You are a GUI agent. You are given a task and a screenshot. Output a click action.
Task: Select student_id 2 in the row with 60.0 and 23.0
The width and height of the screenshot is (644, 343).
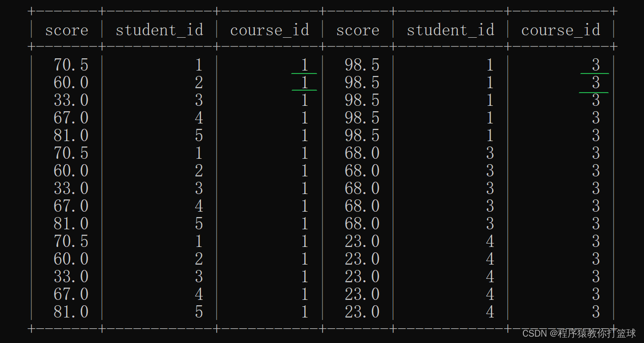198,259
